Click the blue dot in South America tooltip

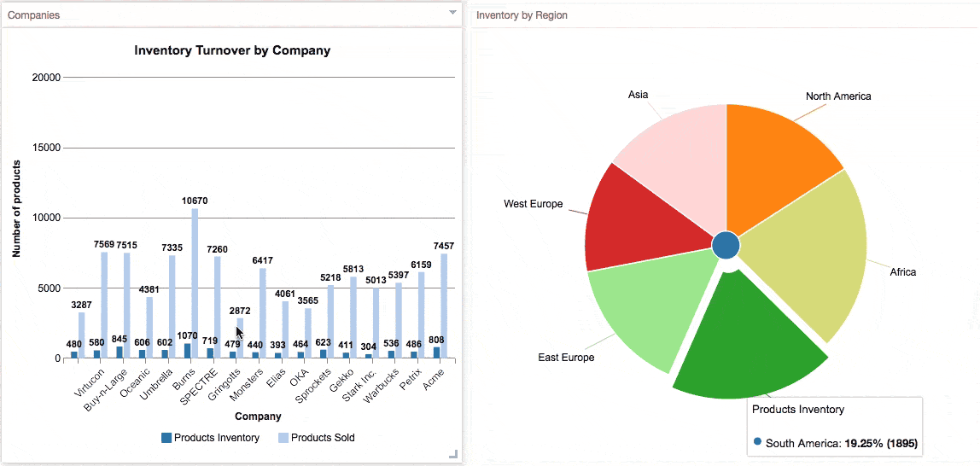click(757, 443)
